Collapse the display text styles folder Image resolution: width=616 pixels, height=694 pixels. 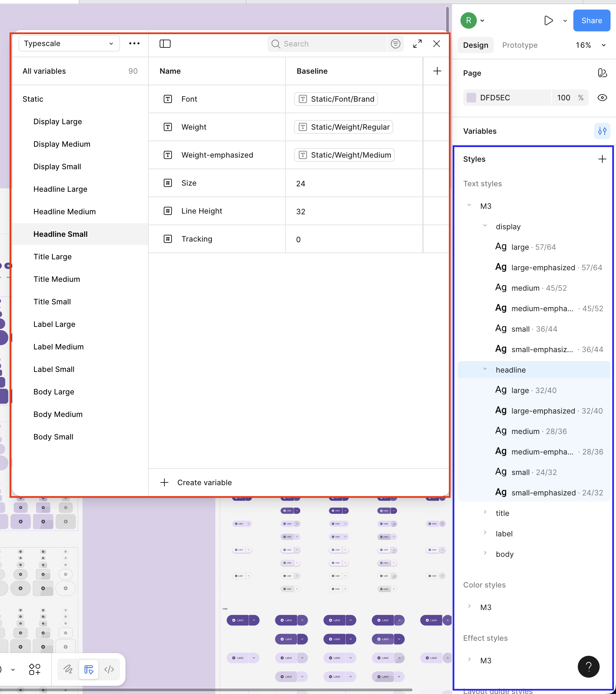pyautogui.click(x=485, y=226)
